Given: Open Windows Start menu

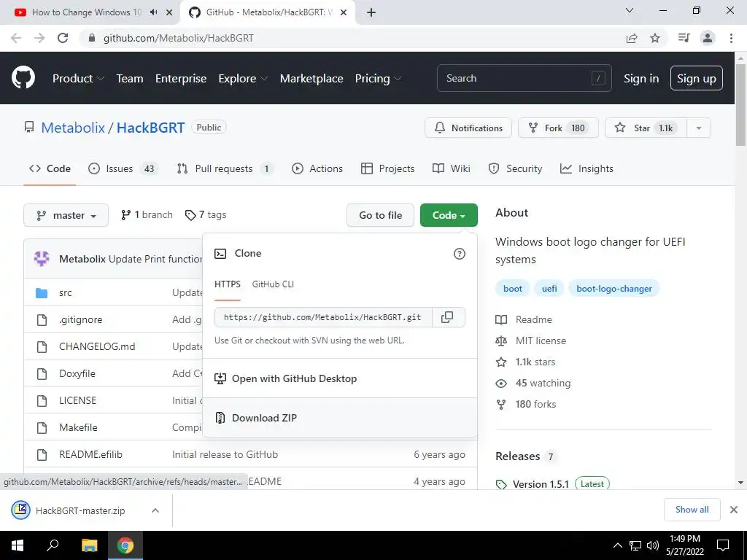Looking at the screenshot, I should click(18, 545).
